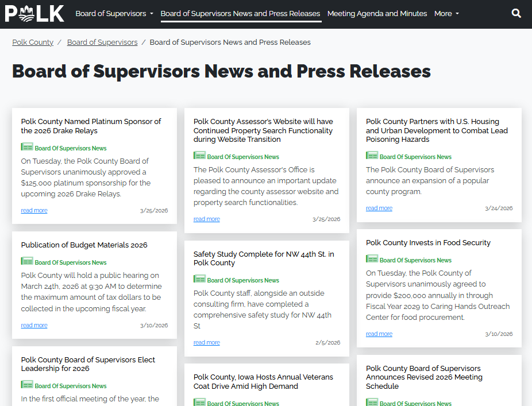Screen dimensions: 532x406
Task: Read more on NW 44th St. safety study
Action: pyautogui.click(x=206, y=343)
